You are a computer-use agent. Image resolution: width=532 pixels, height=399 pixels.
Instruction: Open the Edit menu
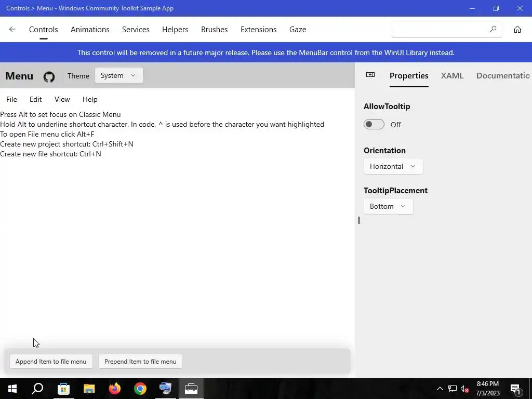point(36,99)
